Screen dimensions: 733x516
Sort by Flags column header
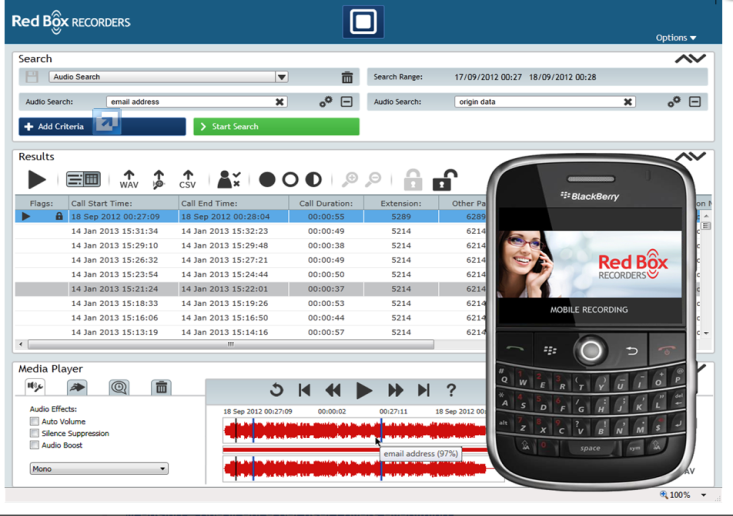point(42,203)
